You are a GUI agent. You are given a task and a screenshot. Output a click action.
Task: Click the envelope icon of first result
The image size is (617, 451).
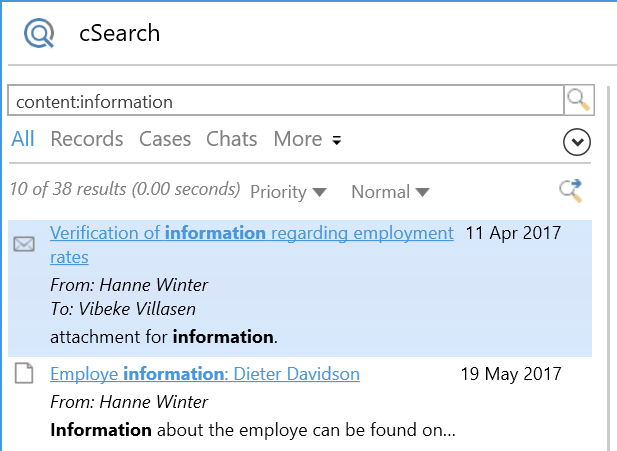tap(24, 244)
